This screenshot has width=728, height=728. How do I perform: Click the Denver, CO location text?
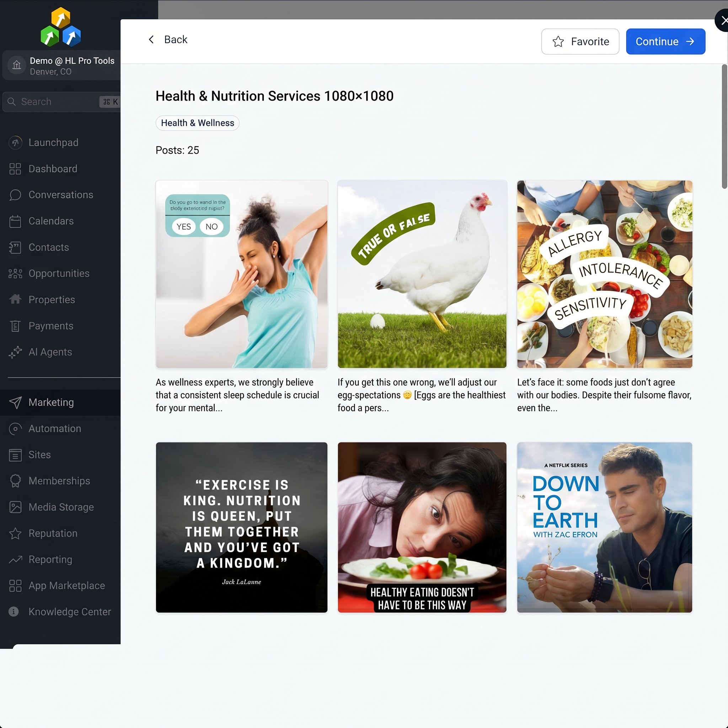click(50, 72)
